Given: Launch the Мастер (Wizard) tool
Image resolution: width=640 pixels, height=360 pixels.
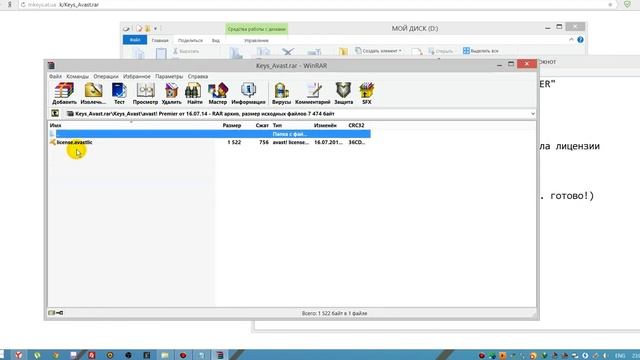Looking at the screenshot, I should coord(218,93).
